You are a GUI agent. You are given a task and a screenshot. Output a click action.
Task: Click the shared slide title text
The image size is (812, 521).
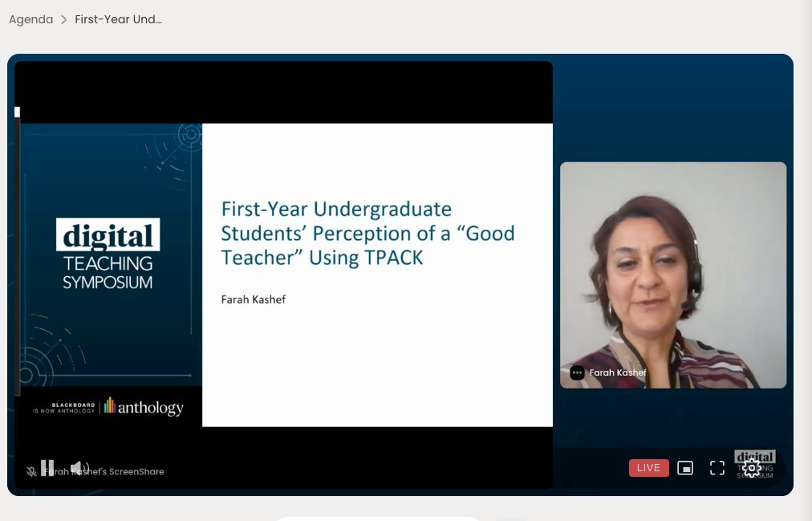pos(367,234)
